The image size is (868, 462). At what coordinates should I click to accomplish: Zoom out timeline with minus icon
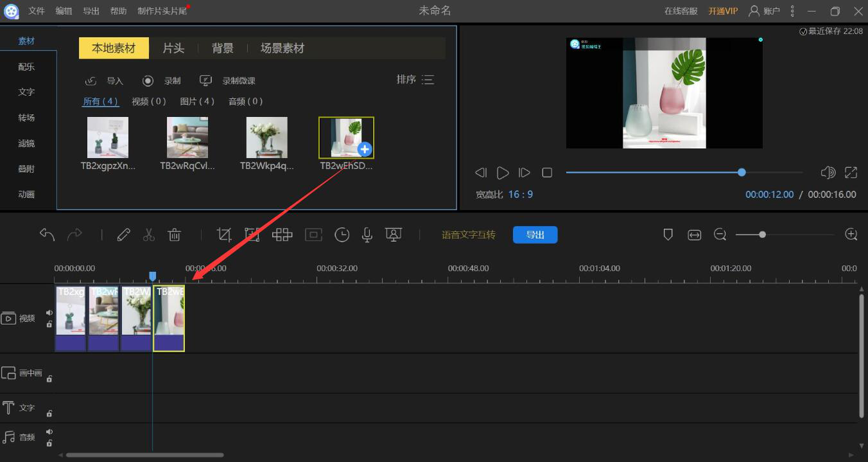[720, 235]
